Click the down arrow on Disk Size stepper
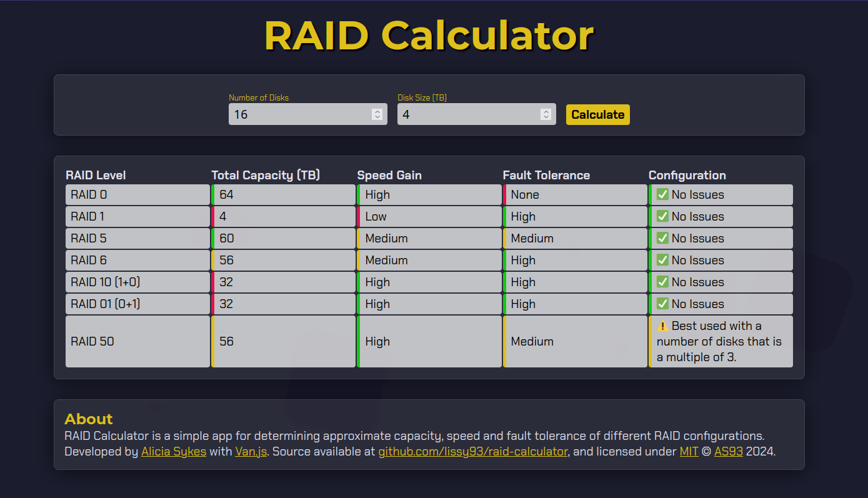 (x=546, y=117)
